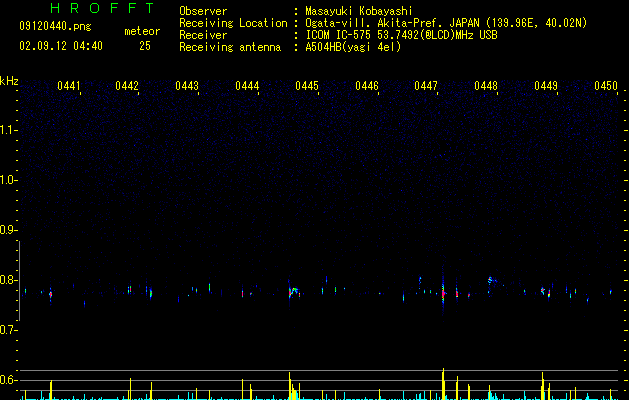Click the 0448 time axis marker
The width and height of the screenshot is (629, 400).
pos(486,86)
